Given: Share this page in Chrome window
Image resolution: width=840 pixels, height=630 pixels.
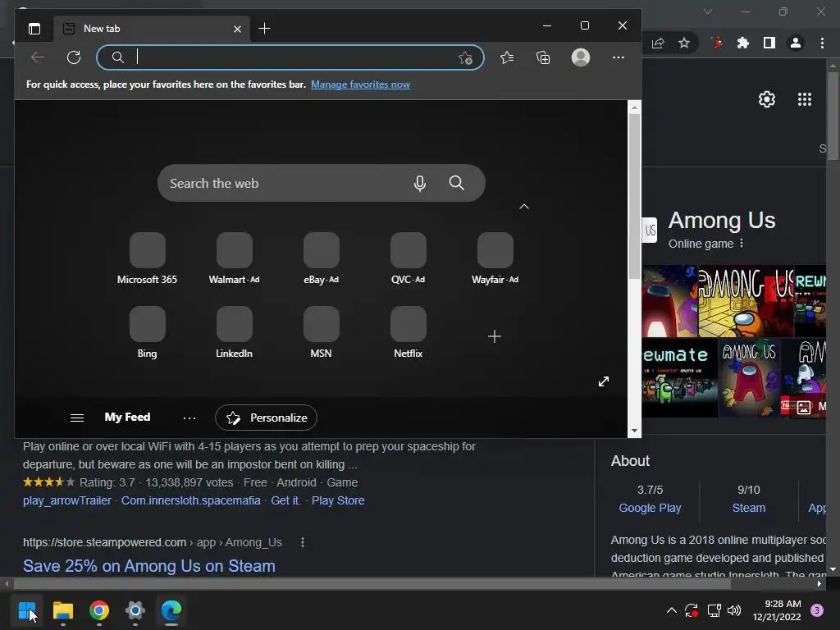Looking at the screenshot, I should [x=658, y=43].
